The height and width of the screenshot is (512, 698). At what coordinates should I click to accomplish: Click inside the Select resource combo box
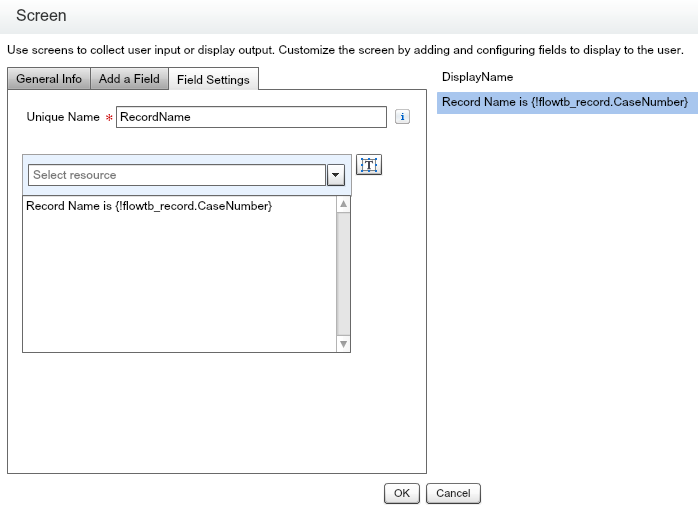pyautogui.click(x=176, y=175)
